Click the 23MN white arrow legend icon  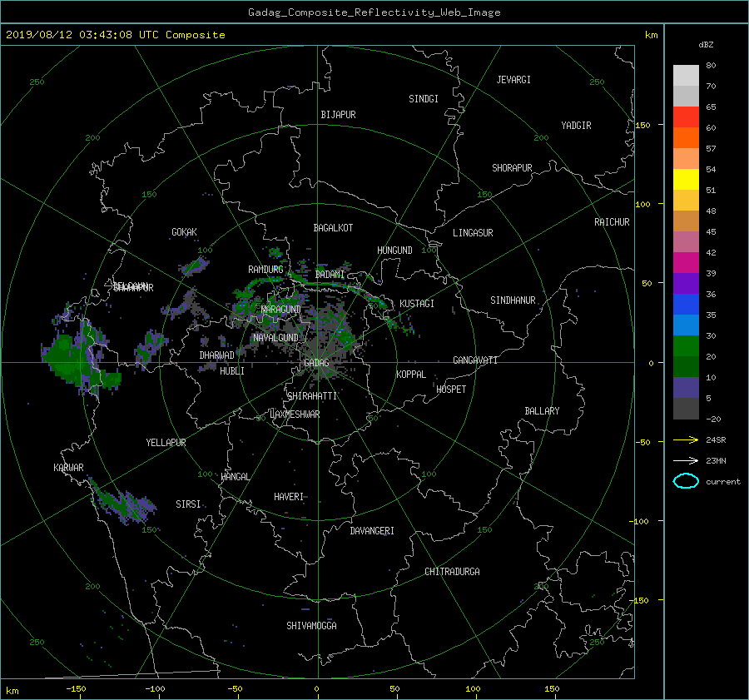pos(686,460)
